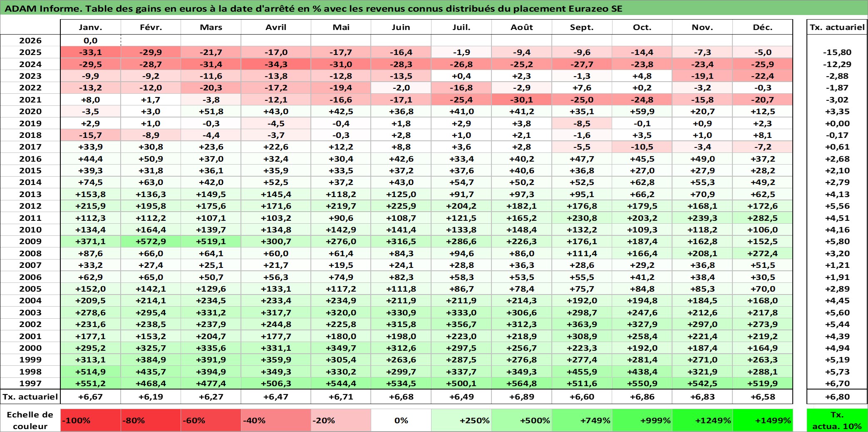The image size is (868, 432).
Task: Click the +514,9 value for Janv. 1998
Action: pos(91,372)
